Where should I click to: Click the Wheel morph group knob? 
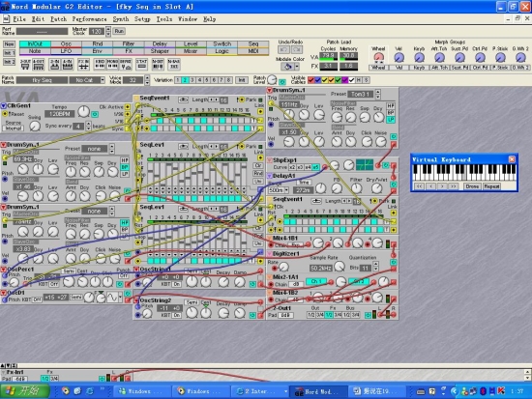click(378, 57)
